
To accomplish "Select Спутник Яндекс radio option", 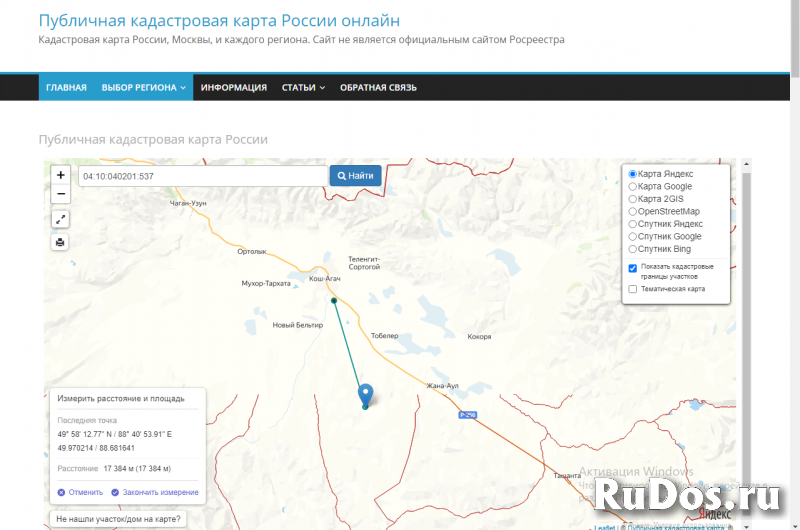I will pos(633,224).
